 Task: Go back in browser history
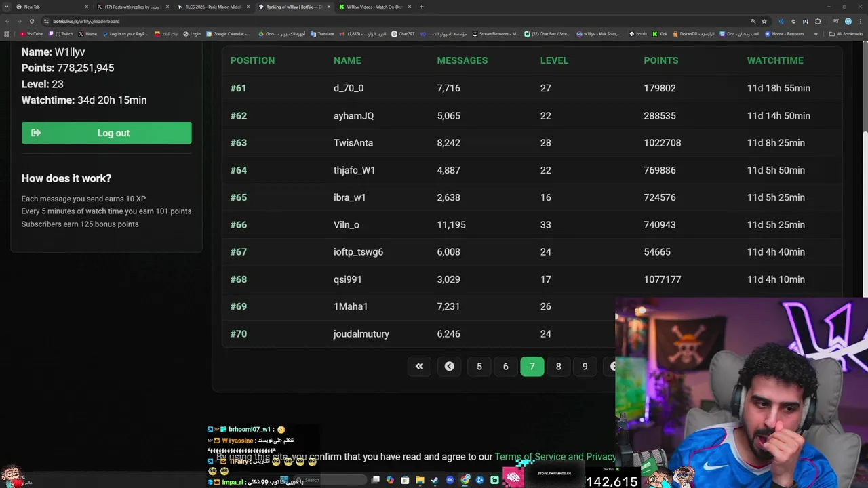pyautogui.click(x=7, y=21)
